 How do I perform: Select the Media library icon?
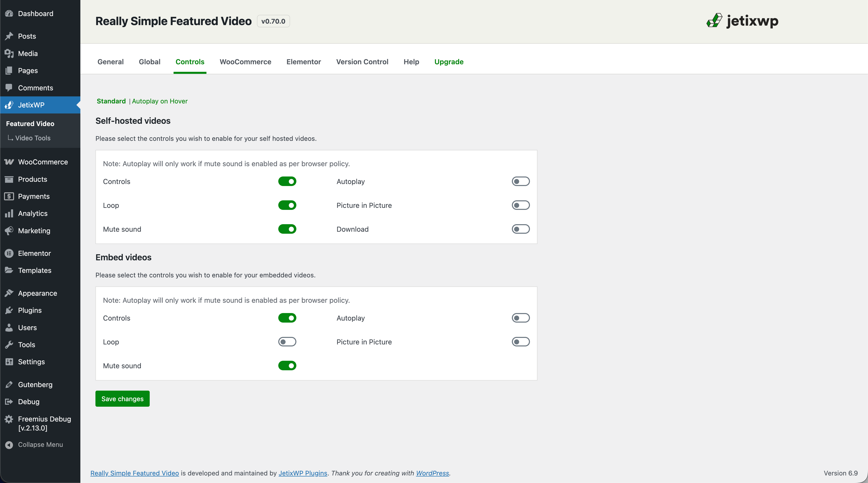pyautogui.click(x=9, y=53)
